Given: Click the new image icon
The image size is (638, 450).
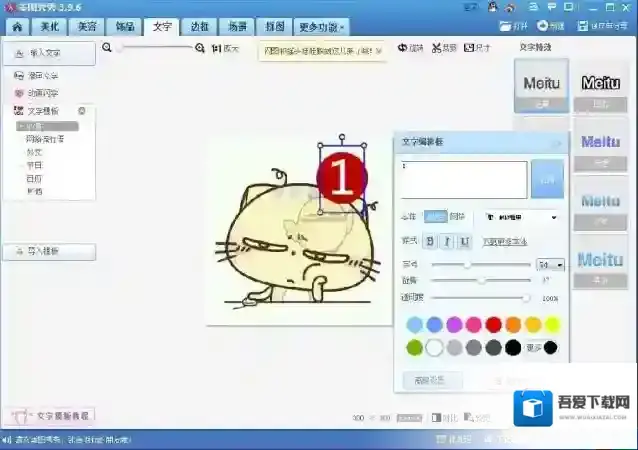Looking at the screenshot, I should click(542, 26).
